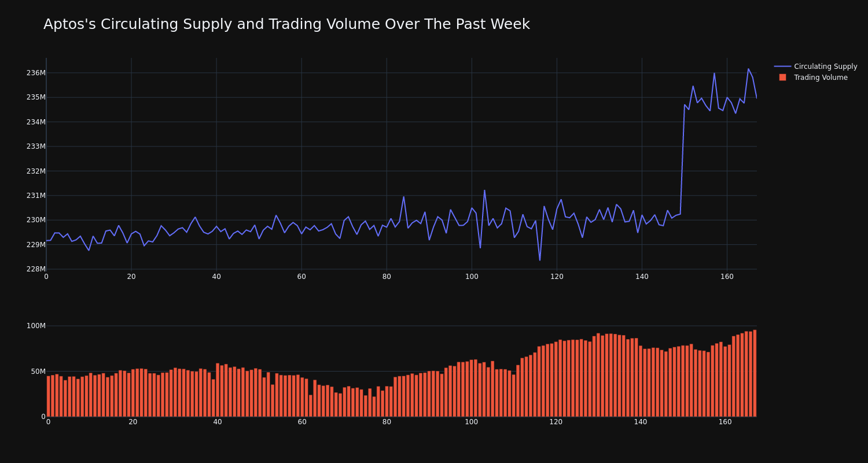The height and width of the screenshot is (463, 868).
Task: Click the 229M y-axis label
Action: 36,245
